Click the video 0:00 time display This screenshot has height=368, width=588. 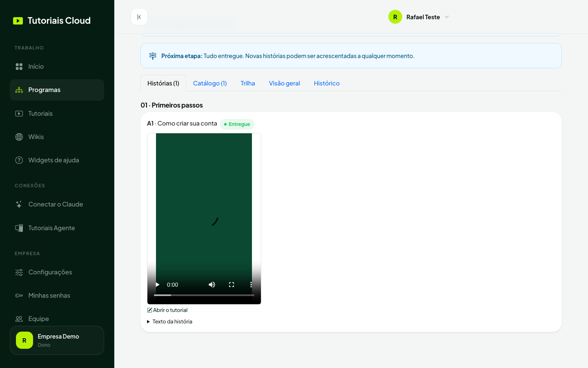(173, 285)
